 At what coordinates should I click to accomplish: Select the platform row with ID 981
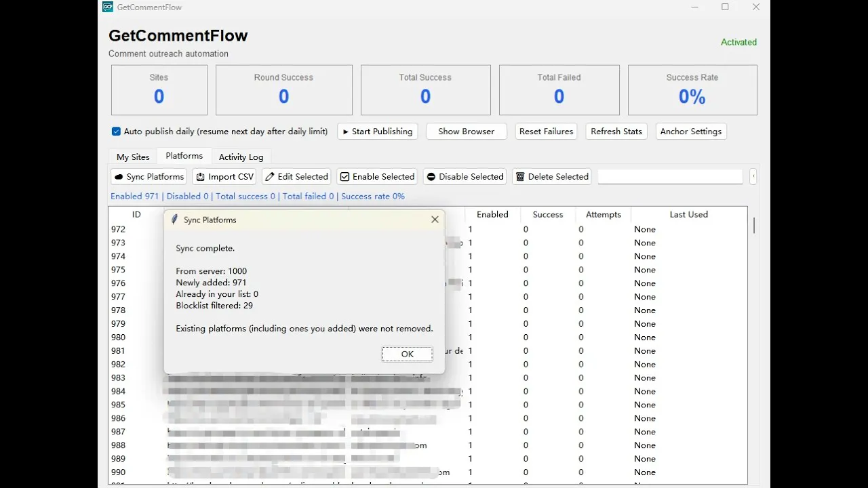(x=427, y=351)
